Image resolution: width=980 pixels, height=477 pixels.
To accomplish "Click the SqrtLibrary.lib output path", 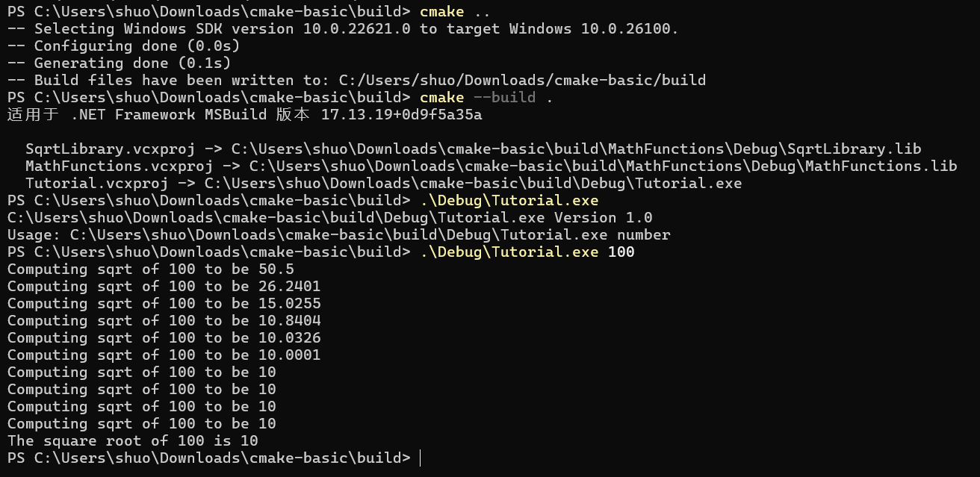I will [576, 149].
